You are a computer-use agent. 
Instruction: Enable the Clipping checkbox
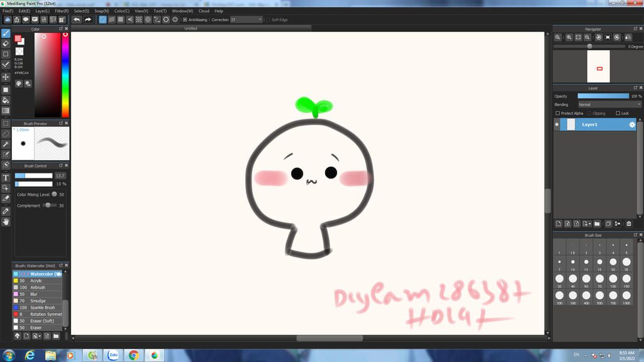coord(589,113)
